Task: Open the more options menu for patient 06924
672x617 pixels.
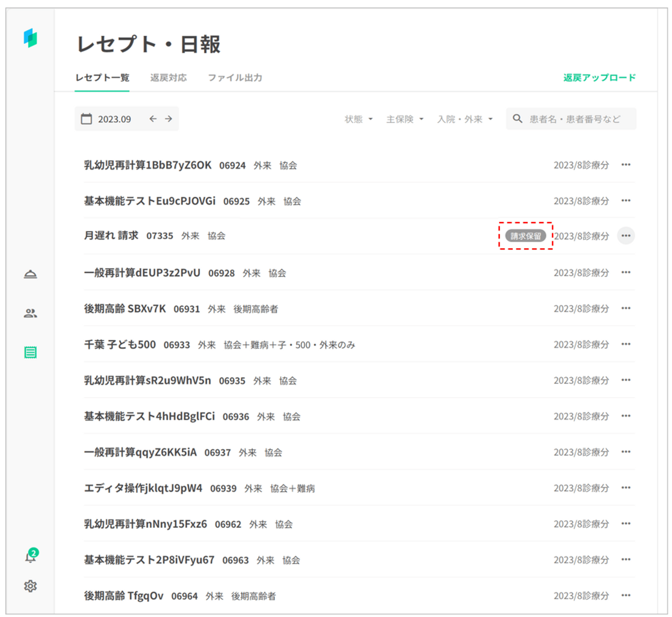Action: tap(626, 165)
